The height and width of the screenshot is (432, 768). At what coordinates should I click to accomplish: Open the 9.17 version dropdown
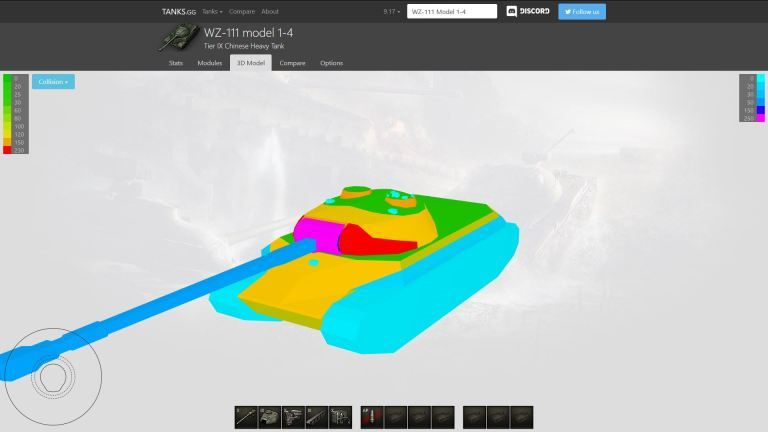[x=391, y=12]
